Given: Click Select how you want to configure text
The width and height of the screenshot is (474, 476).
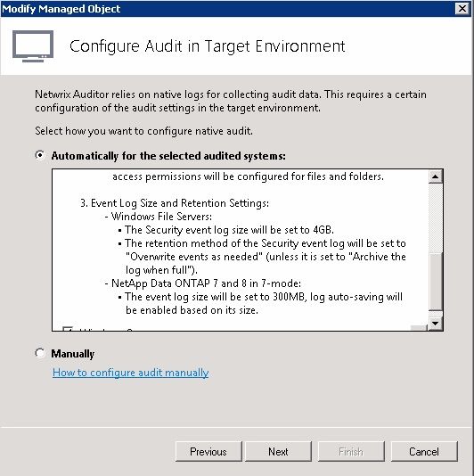Looking at the screenshot, I should coord(143,131).
